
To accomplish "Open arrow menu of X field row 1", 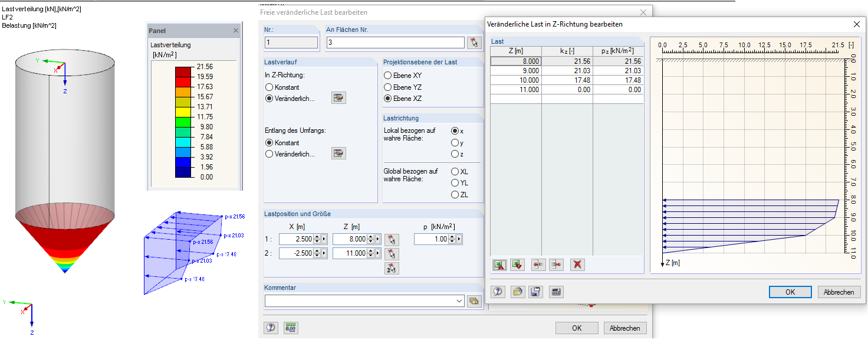I will pos(324,239).
